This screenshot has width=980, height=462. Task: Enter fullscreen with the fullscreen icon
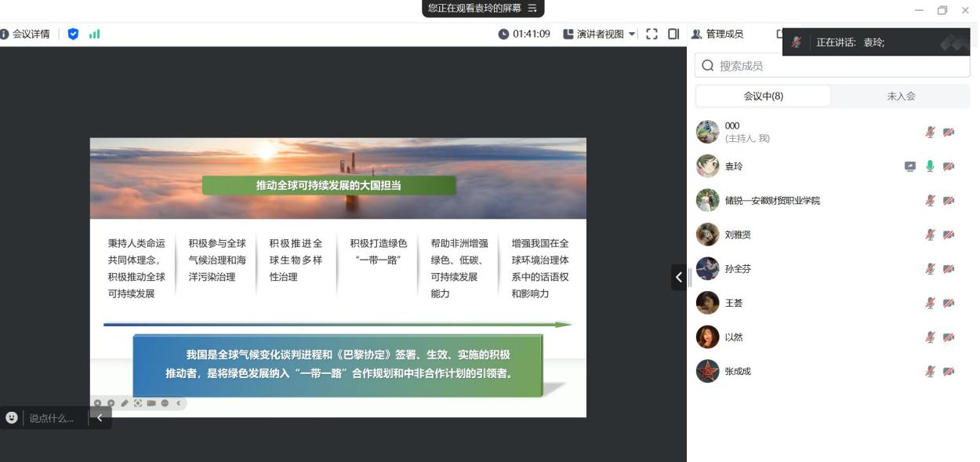coord(652,35)
